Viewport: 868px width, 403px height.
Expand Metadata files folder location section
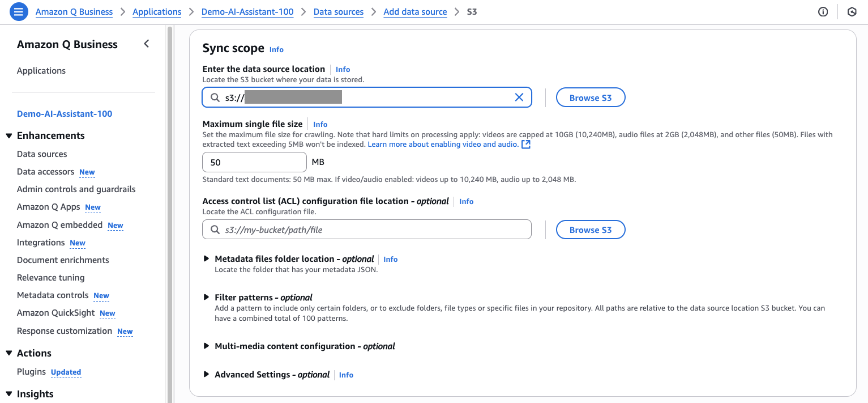click(207, 258)
